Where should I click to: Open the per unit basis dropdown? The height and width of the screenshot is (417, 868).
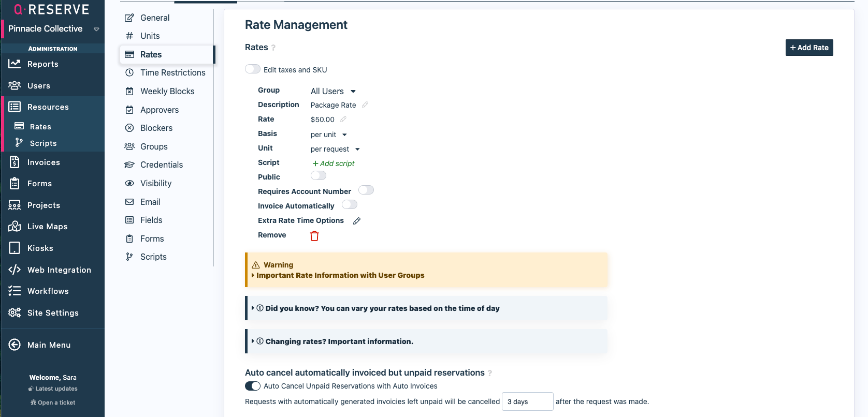click(329, 135)
